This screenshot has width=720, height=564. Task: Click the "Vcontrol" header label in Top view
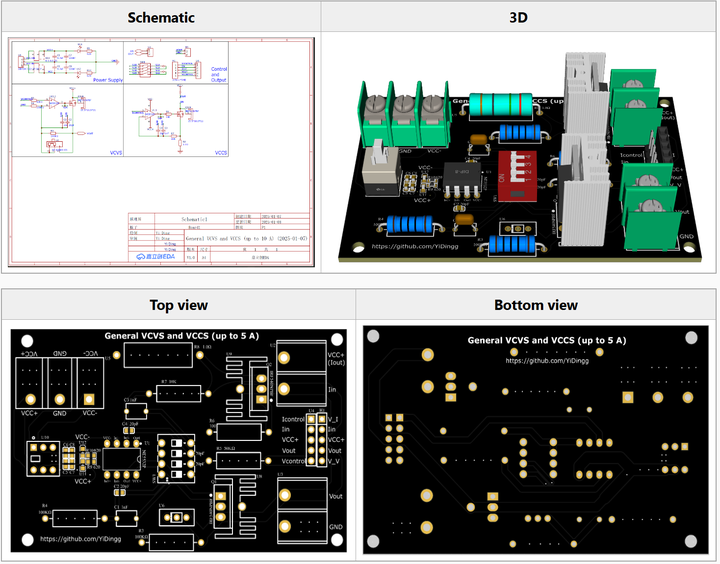[x=293, y=461]
